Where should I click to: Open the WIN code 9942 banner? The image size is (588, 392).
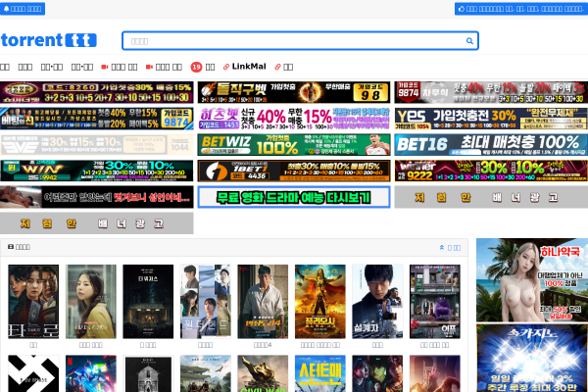point(97,171)
